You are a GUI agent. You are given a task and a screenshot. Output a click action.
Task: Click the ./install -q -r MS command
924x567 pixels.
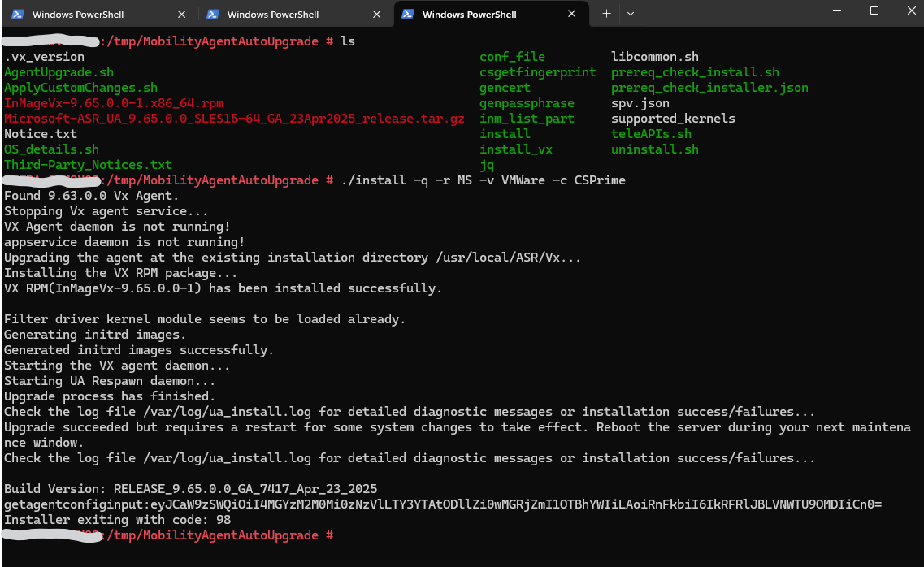484,180
